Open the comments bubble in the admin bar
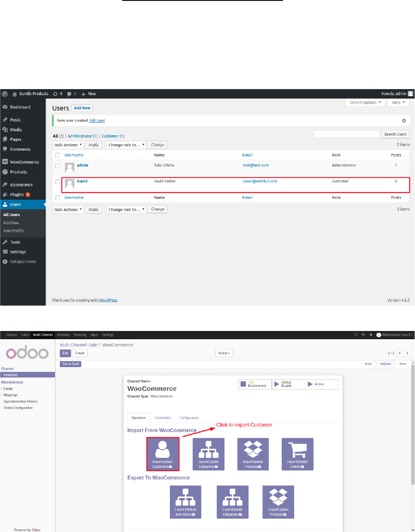Viewport: 415px width, 532px height. click(x=71, y=93)
